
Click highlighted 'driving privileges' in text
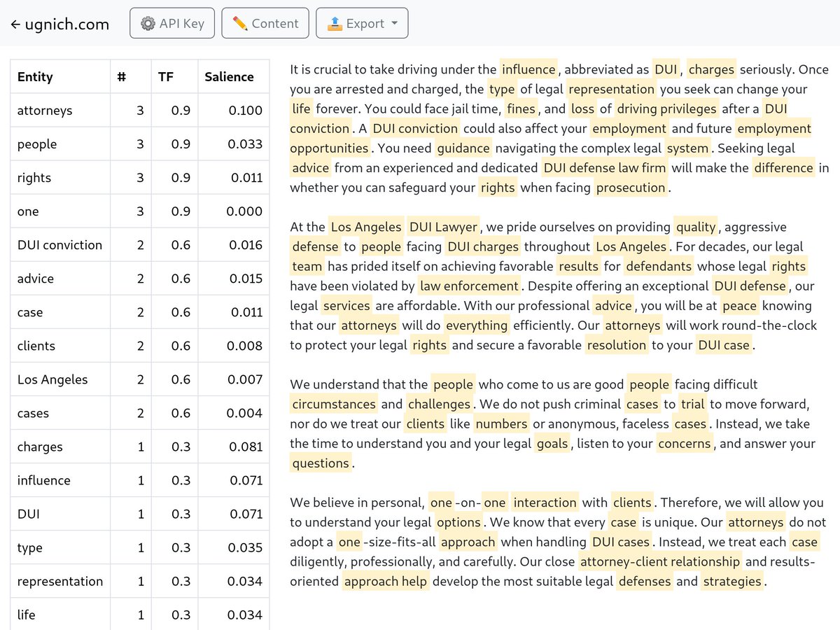click(666, 109)
